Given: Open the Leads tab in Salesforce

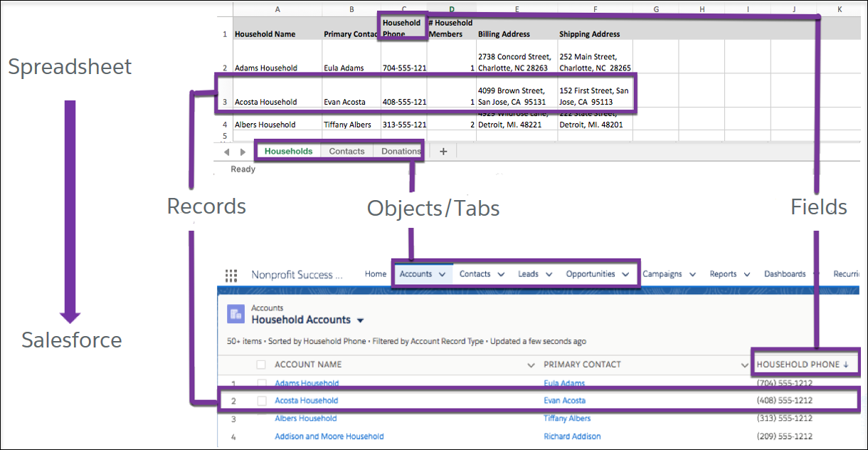Looking at the screenshot, I should (x=528, y=274).
